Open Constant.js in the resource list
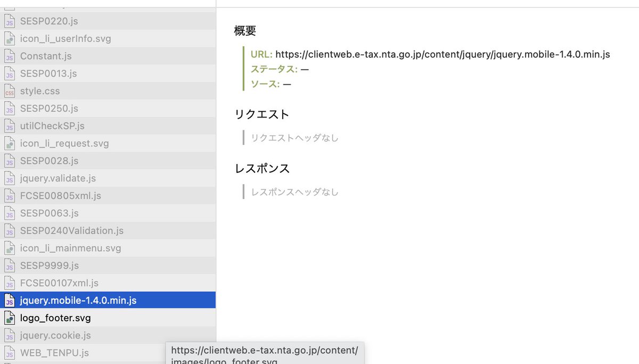The height and width of the screenshot is (364, 639). click(108, 56)
